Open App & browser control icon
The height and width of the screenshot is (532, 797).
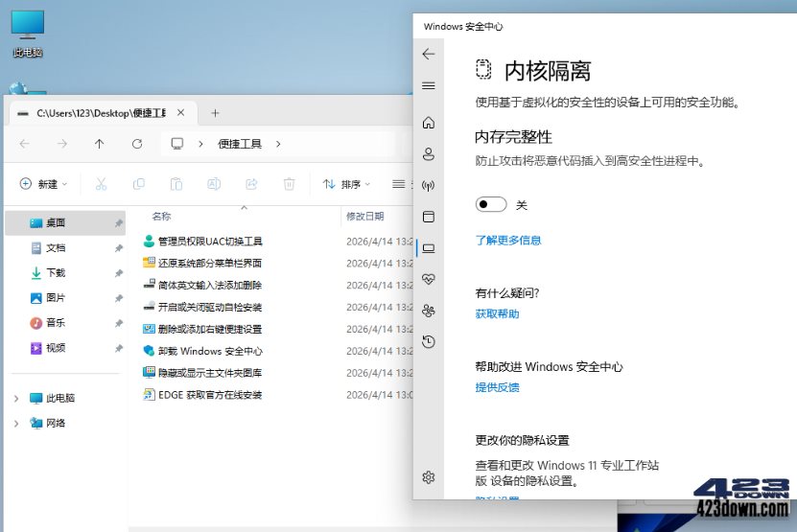point(429,217)
